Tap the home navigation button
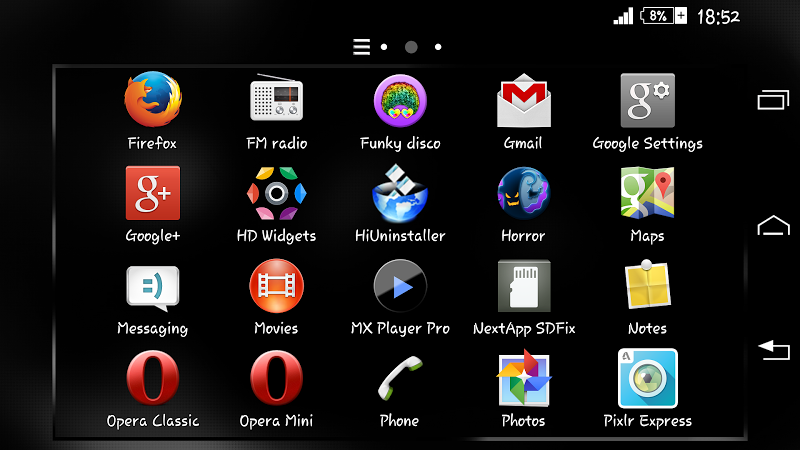The width and height of the screenshot is (800, 450). (773, 225)
